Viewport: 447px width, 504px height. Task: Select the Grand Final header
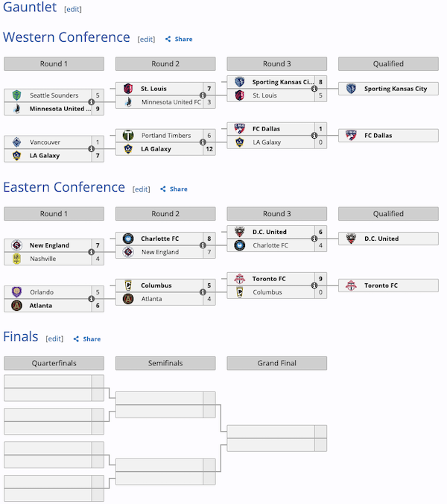click(276, 363)
